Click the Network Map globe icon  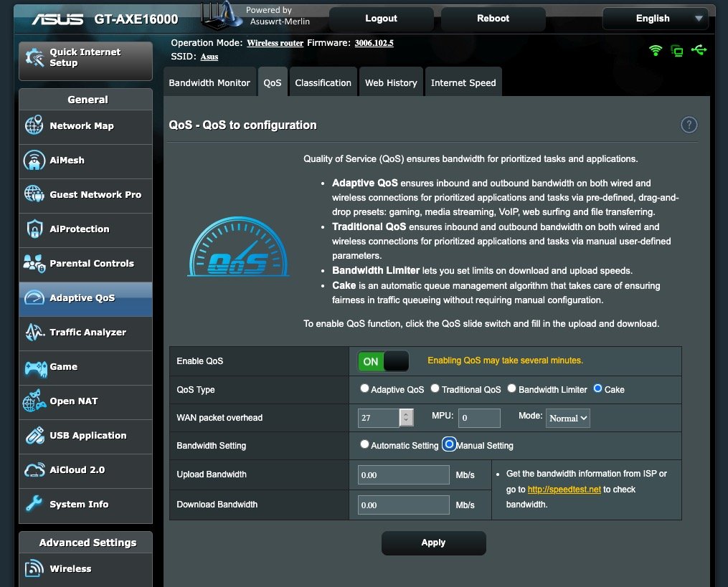coord(34,125)
